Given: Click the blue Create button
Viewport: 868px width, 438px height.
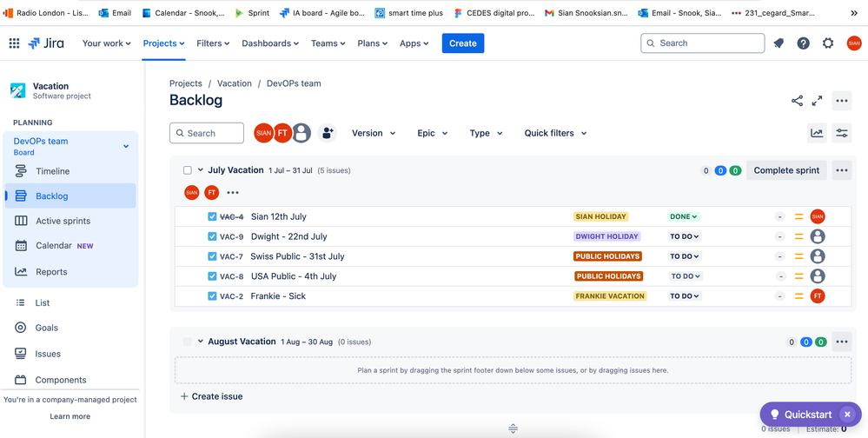Looking at the screenshot, I should 463,43.
